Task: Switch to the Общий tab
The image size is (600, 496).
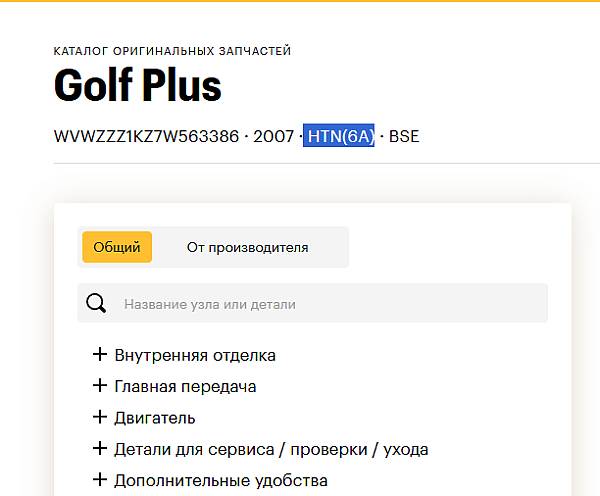Action: point(116,247)
